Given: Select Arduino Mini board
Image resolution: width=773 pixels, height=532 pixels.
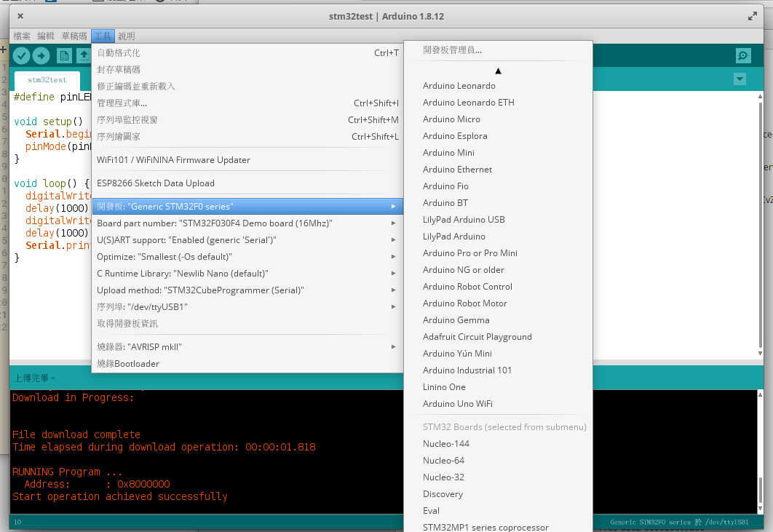Looking at the screenshot, I should click(498, 153).
